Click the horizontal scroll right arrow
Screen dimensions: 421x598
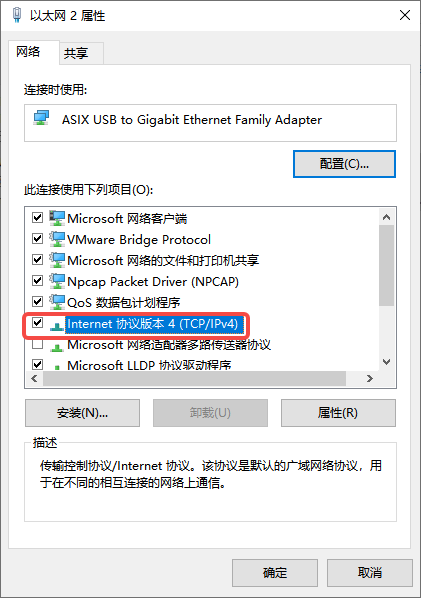[369, 379]
